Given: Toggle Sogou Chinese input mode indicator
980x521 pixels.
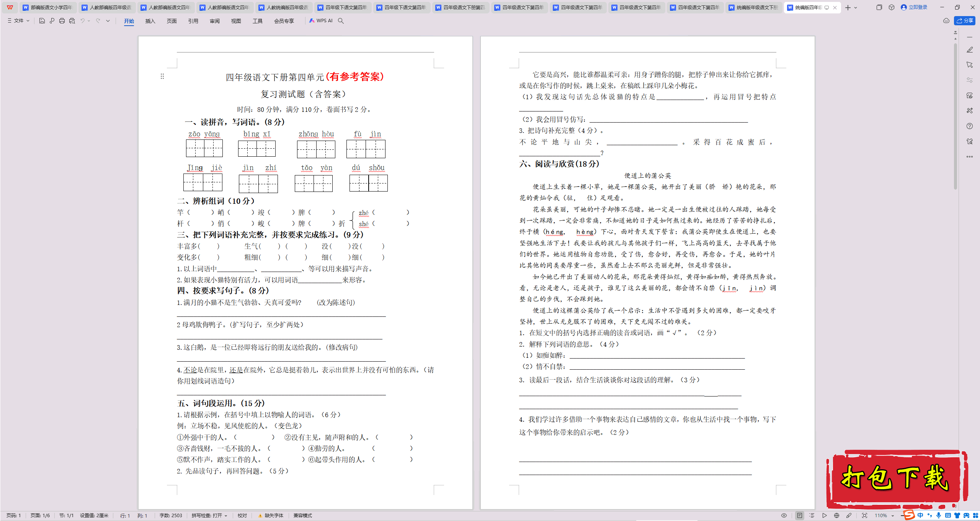Looking at the screenshot, I should [920, 516].
